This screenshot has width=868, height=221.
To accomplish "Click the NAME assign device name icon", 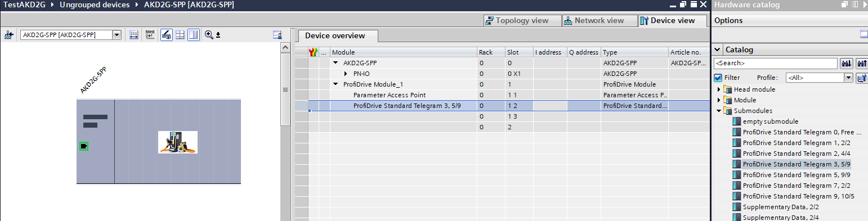I will tap(150, 35).
